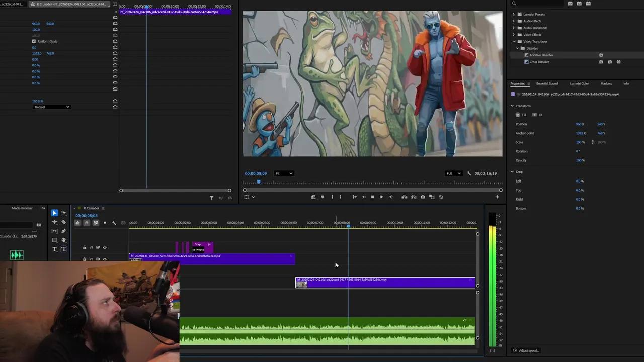Toggle insert sequences as nests
This screenshot has width=644, height=362.
pos(77,223)
